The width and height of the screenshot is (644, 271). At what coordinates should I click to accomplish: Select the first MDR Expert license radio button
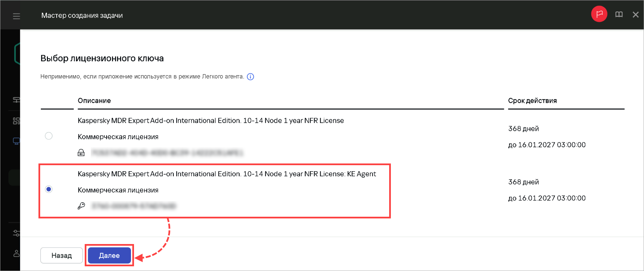49,136
